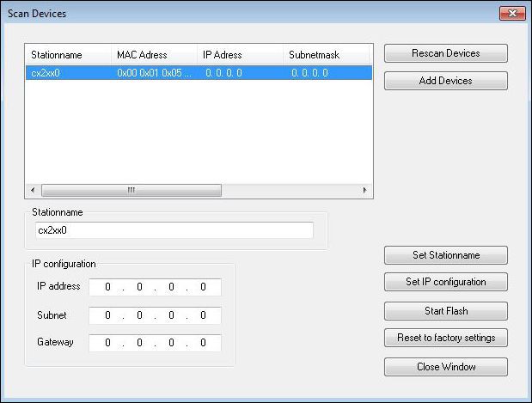Viewport: 532px width, 403px height.
Task: Click first octet of IP address field
Action: 107,287
